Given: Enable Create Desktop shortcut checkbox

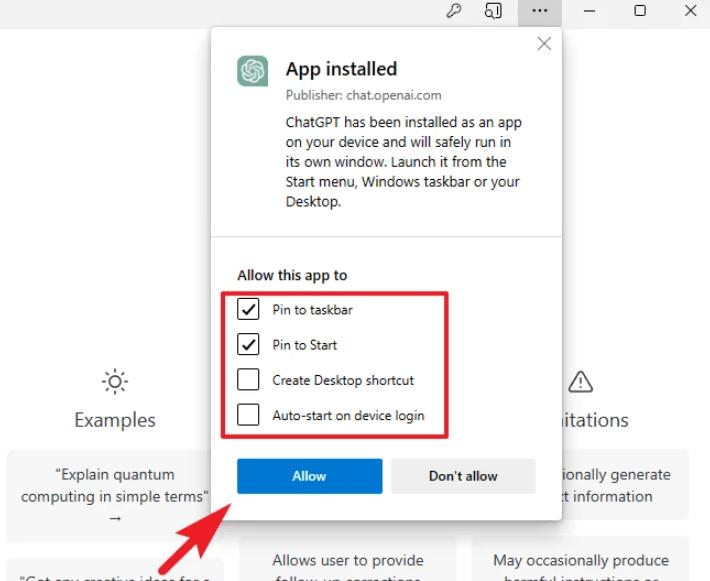Looking at the screenshot, I should point(248,379).
